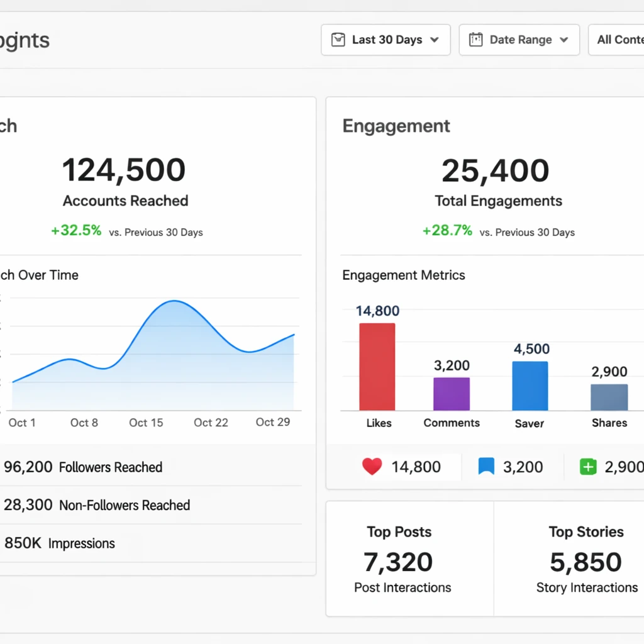Click the calendar icon beside Last 30 Days

(338, 40)
